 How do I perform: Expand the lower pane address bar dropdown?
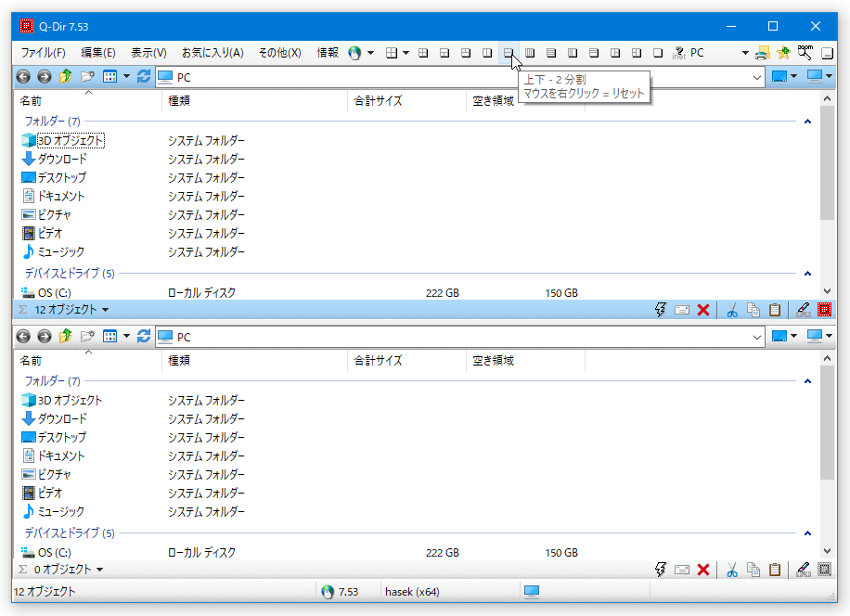[x=757, y=337]
